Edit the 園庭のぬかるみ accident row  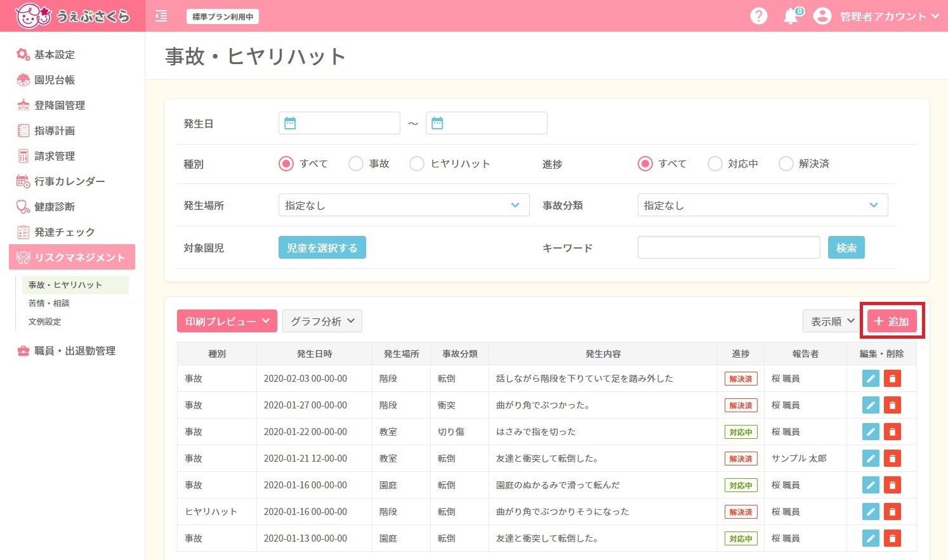click(871, 485)
